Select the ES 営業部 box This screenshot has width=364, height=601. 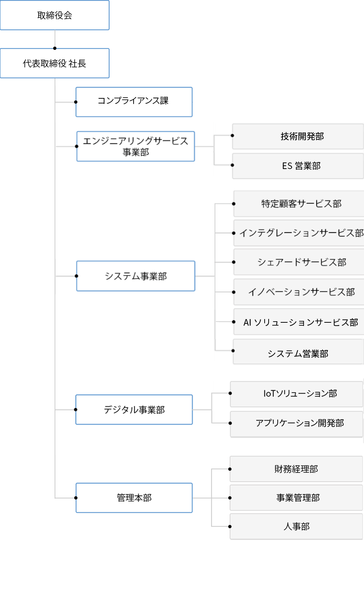click(298, 166)
